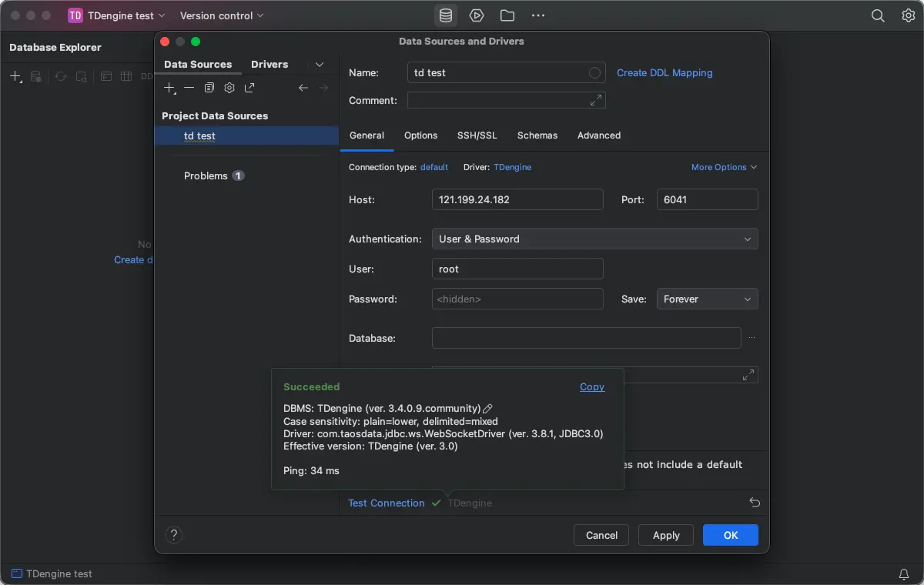Choose color circle in Name field
The height and width of the screenshot is (585, 924).
[x=594, y=72]
